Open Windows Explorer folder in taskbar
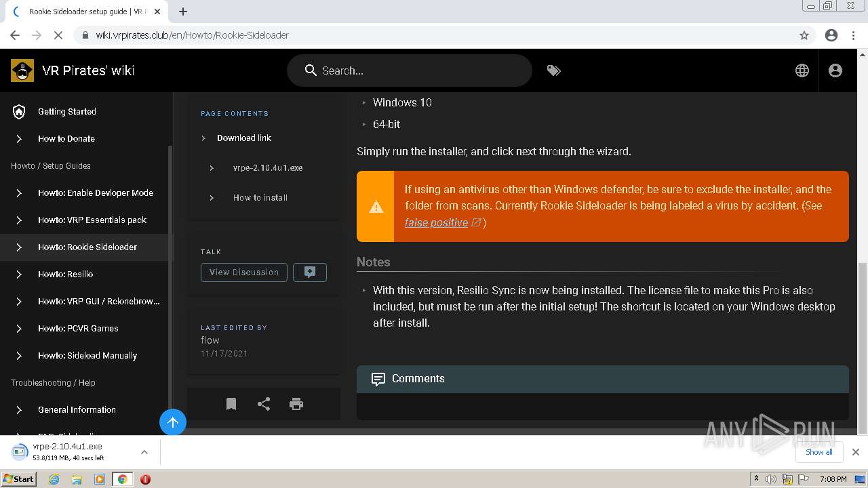 pos(77,479)
